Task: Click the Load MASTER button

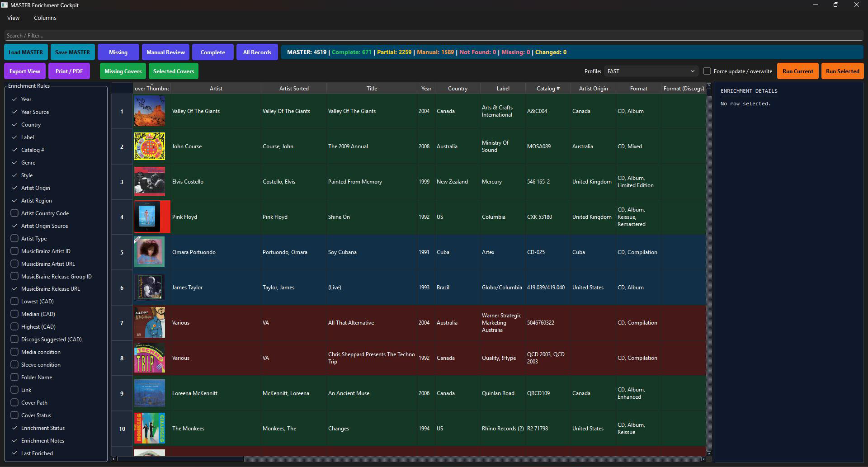Action: [x=26, y=52]
